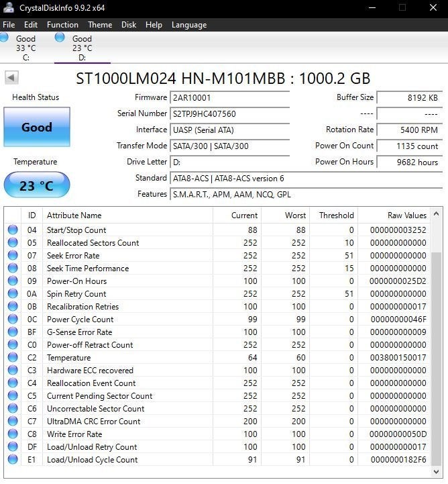This screenshot has width=448, height=484.
Task: Click the Standard field ATA8-ACS
Action: [306, 179]
